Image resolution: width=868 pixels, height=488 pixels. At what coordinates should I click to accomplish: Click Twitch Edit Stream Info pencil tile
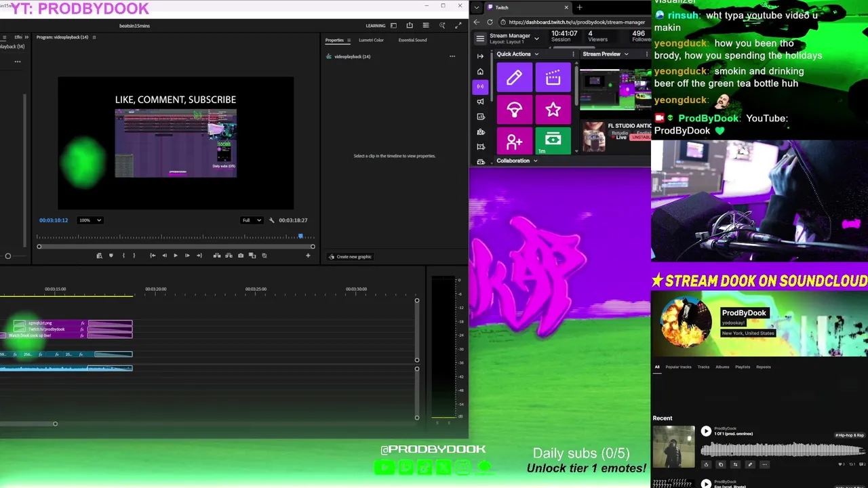pos(514,77)
